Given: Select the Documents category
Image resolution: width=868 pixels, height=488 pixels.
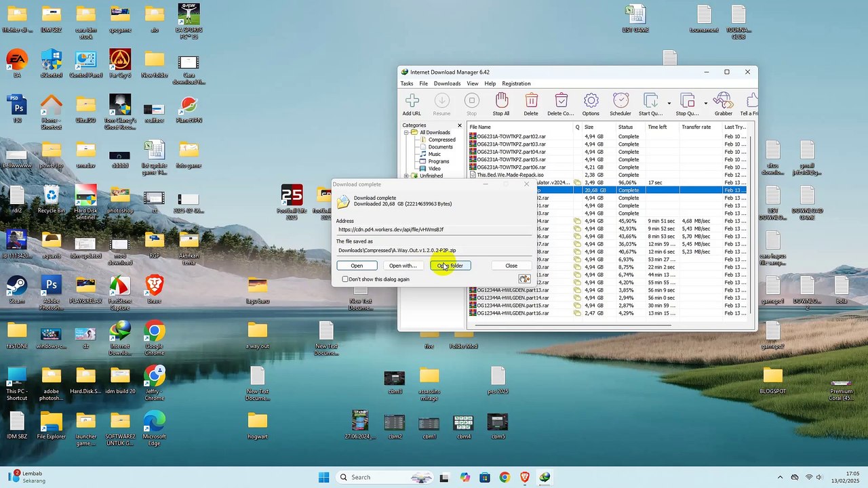Looking at the screenshot, I should 440,147.
